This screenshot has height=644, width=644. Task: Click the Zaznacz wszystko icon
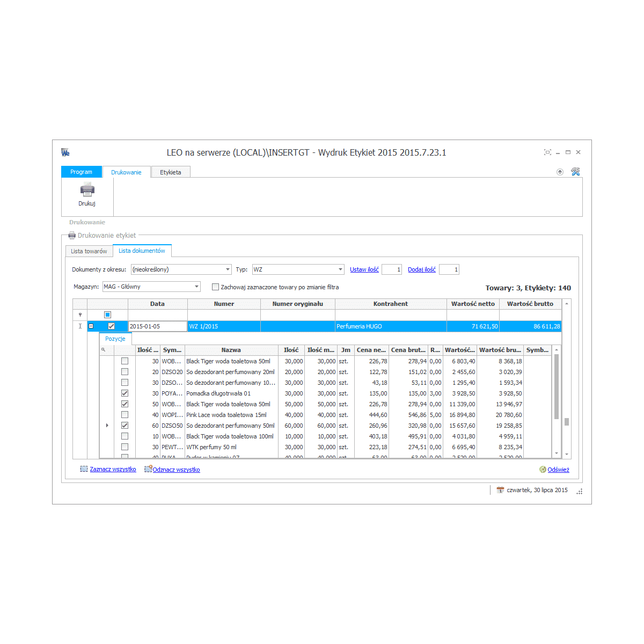pos(84,469)
